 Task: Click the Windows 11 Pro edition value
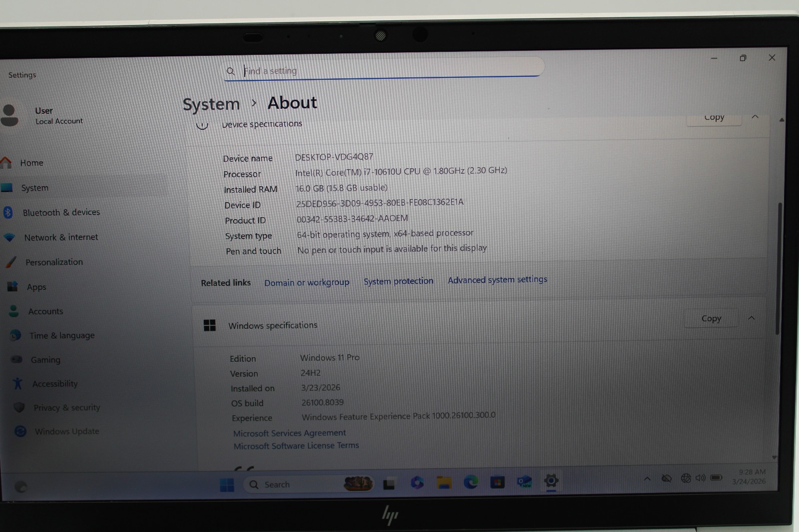(330, 357)
